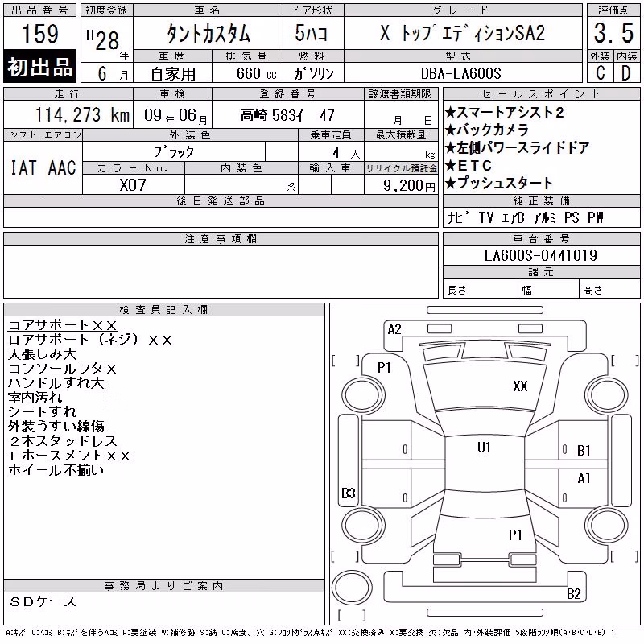The height and width of the screenshot is (644, 644).
Task: Click the lot number 159
Action: click(39, 34)
